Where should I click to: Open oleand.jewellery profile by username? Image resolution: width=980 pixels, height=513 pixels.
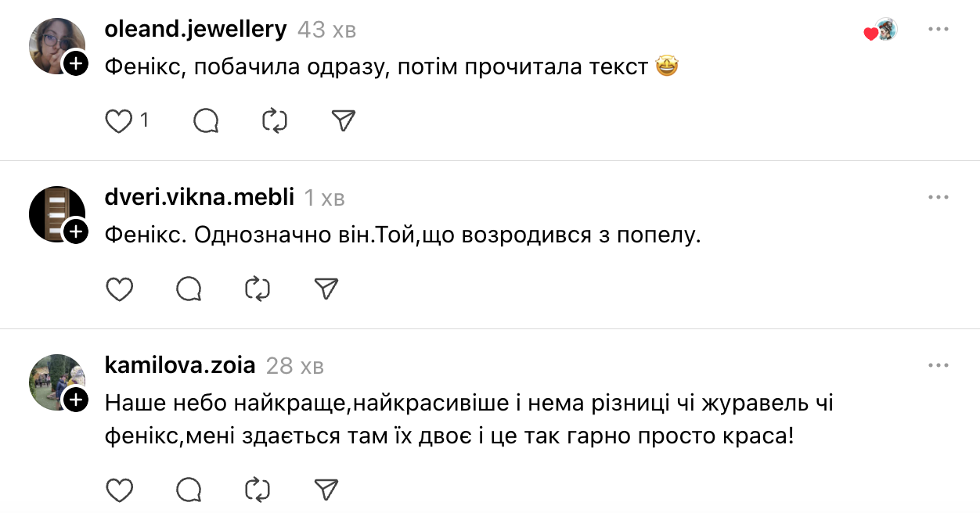196,30
